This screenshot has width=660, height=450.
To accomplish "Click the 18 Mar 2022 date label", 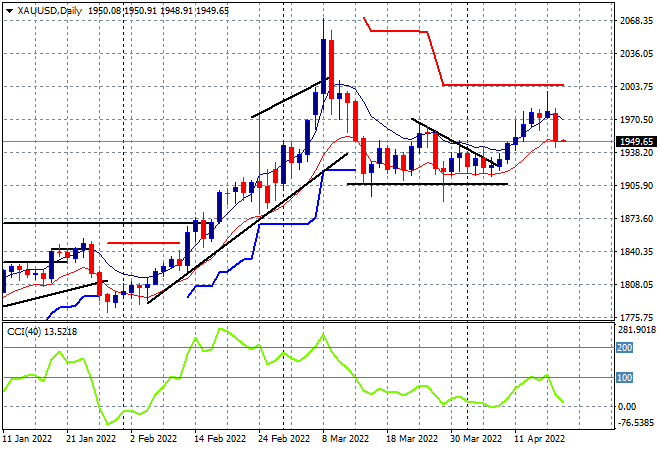I will coord(412,439).
